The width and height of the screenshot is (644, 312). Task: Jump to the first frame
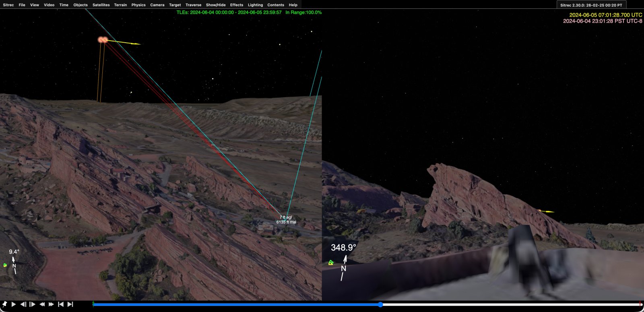pos(61,304)
